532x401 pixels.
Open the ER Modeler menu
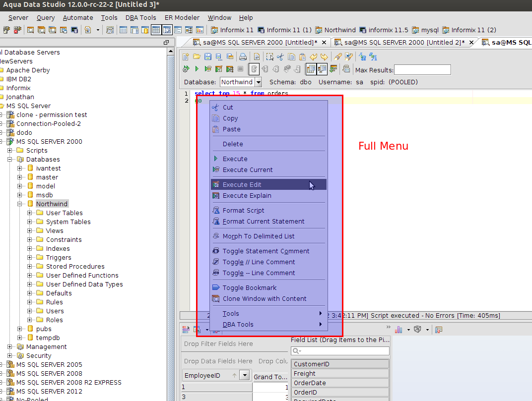182,18
